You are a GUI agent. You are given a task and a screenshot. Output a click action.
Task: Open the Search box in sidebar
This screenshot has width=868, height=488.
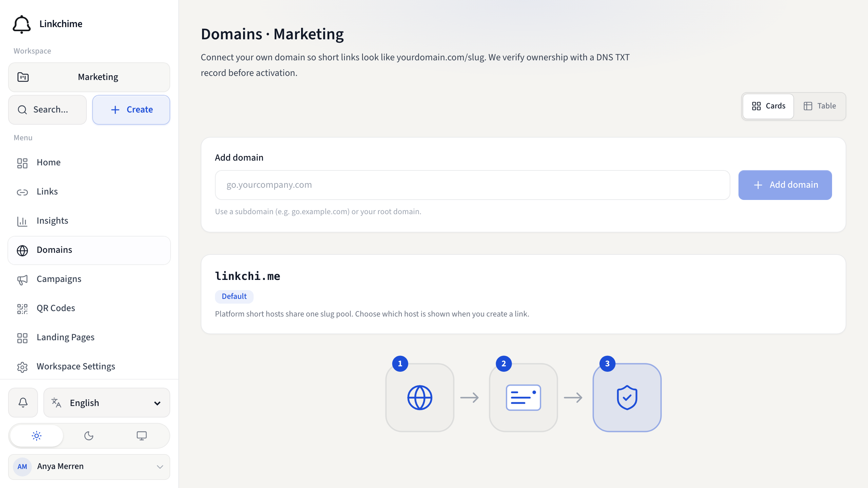pyautogui.click(x=47, y=110)
